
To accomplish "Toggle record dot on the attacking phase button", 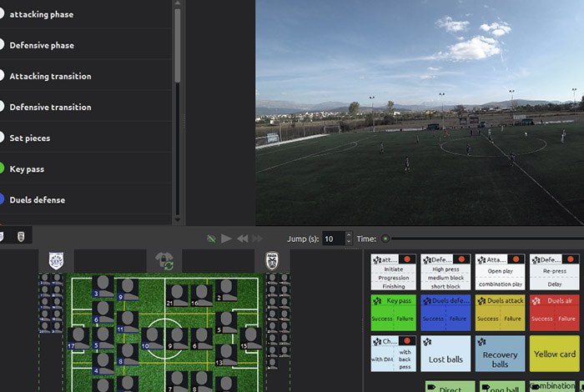I will click(409, 261).
